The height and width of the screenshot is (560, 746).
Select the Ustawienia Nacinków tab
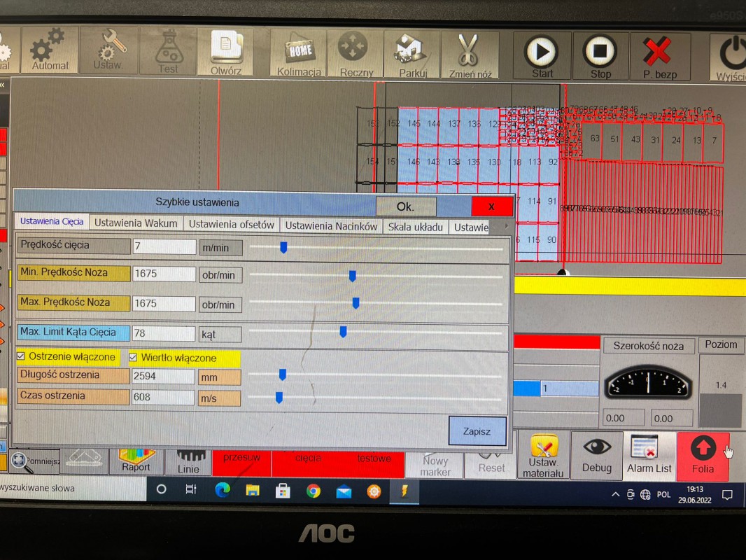331,225
